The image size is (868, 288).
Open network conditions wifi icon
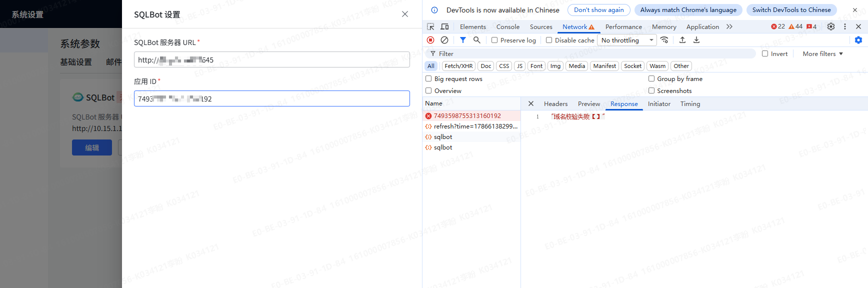tap(664, 40)
